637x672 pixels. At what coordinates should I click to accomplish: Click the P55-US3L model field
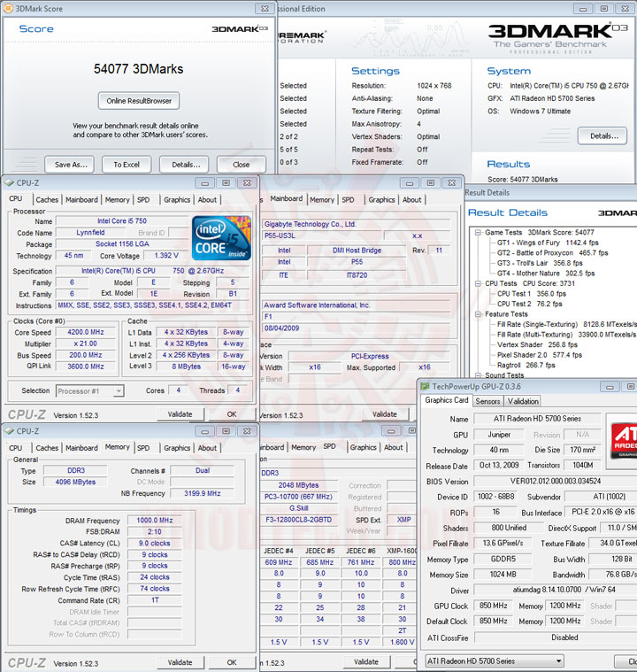click(322, 236)
